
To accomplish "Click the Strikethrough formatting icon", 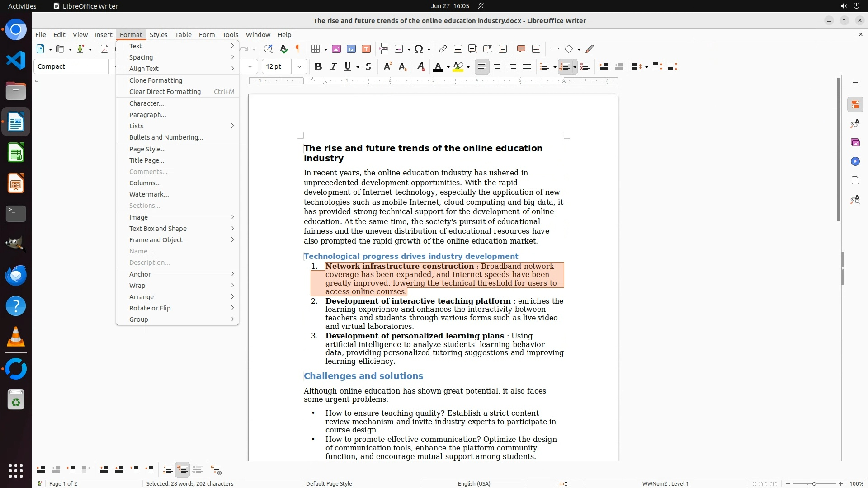I will click(x=368, y=66).
